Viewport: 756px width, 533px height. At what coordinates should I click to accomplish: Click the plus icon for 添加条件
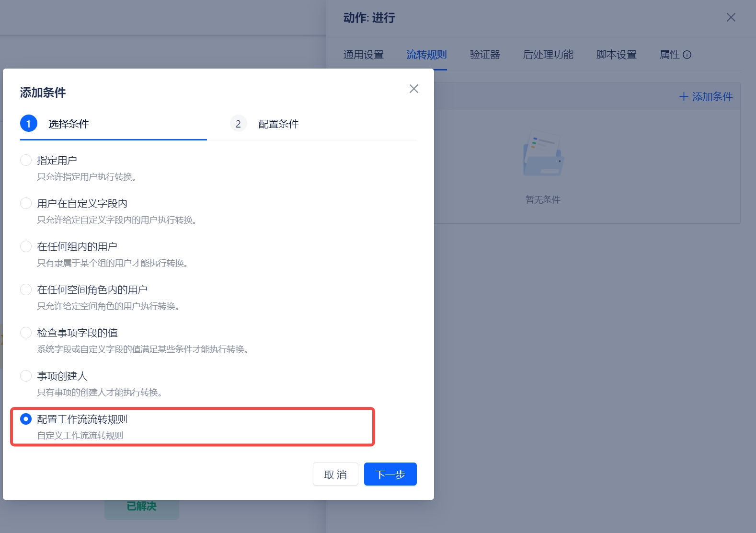point(684,97)
